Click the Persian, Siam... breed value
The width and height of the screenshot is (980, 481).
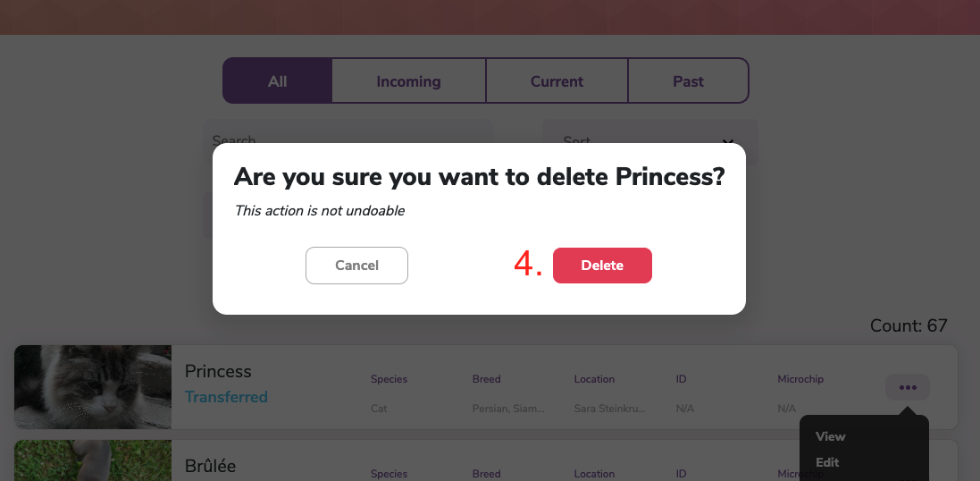508,409
